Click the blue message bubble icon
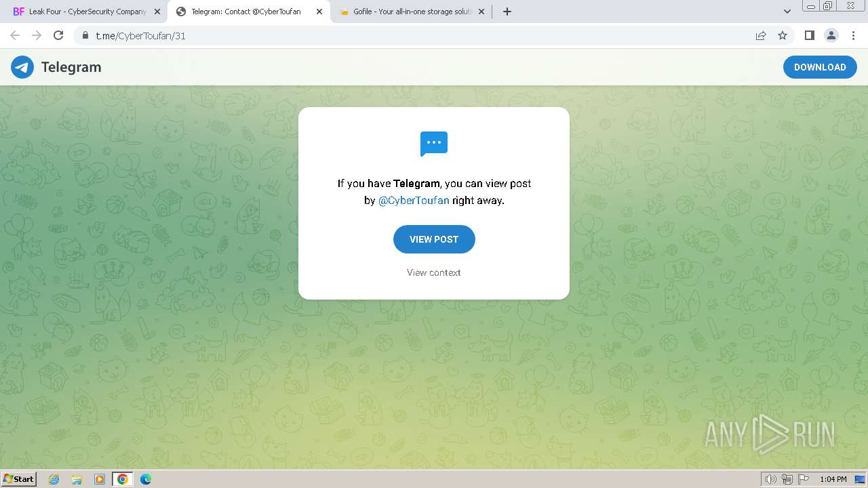868x488 pixels. click(434, 144)
